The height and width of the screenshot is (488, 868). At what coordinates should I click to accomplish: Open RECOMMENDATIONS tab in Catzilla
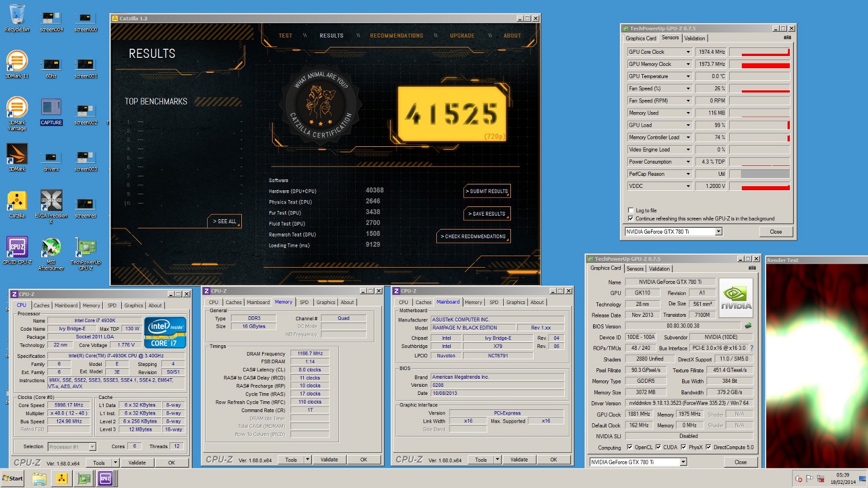pos(396,36)
